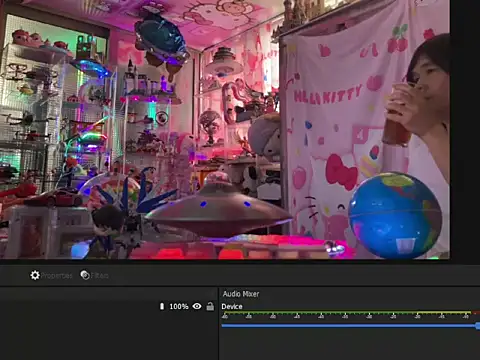Toggle the source lock padlock icon
The height and width of the screenshot is (360, 480).
[x=210, y=306]
